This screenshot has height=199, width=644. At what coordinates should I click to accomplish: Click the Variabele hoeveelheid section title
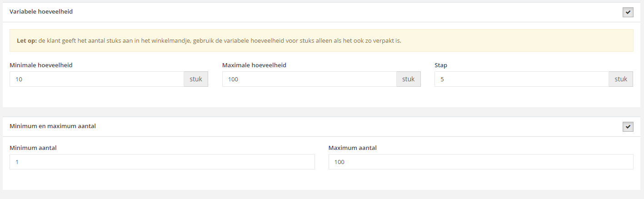(x=41, y=12)
